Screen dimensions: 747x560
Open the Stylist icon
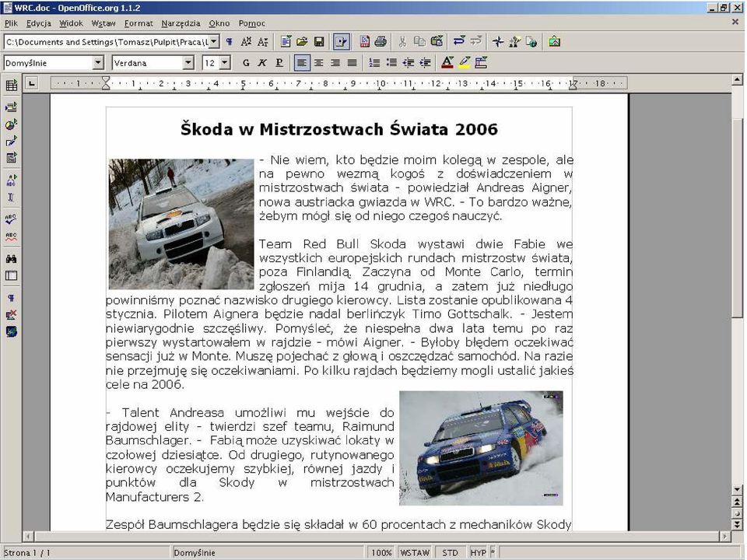(514, 42)
